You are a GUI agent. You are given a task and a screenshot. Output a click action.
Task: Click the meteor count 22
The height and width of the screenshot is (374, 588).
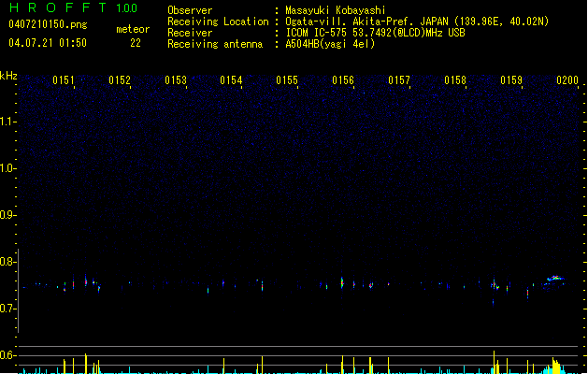[x=136, y=43]
